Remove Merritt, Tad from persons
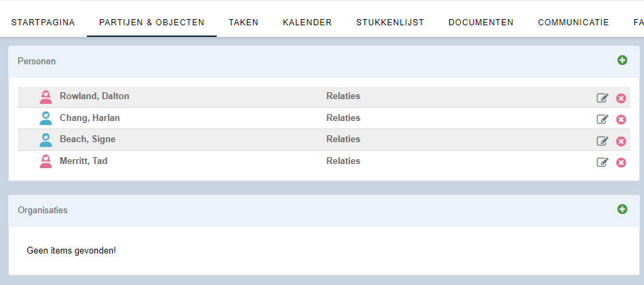644x285 pixels. [x=621, y=163]
